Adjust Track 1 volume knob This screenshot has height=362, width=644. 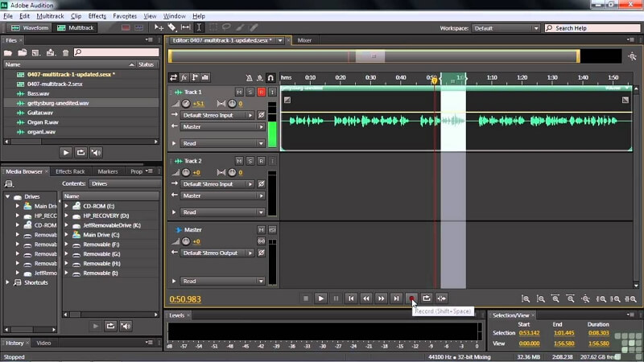coord(186,104)
